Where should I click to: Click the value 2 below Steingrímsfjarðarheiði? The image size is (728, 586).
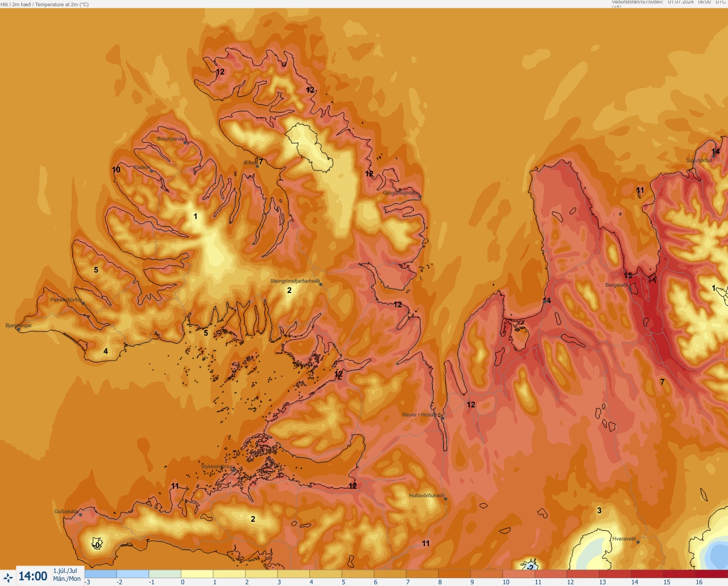(x=289, y=290)
